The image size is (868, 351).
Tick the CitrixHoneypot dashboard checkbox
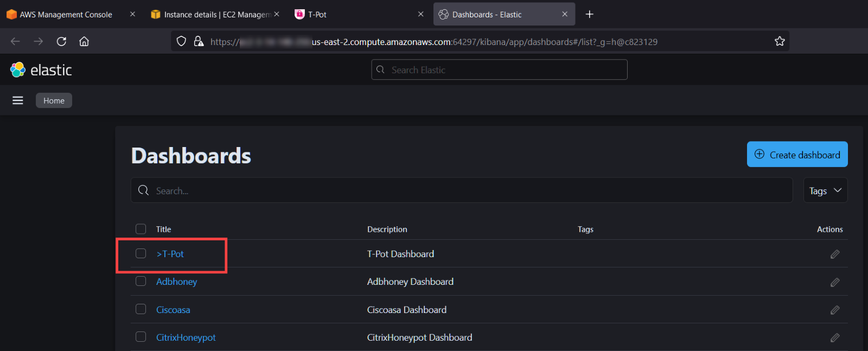(141, 337)
